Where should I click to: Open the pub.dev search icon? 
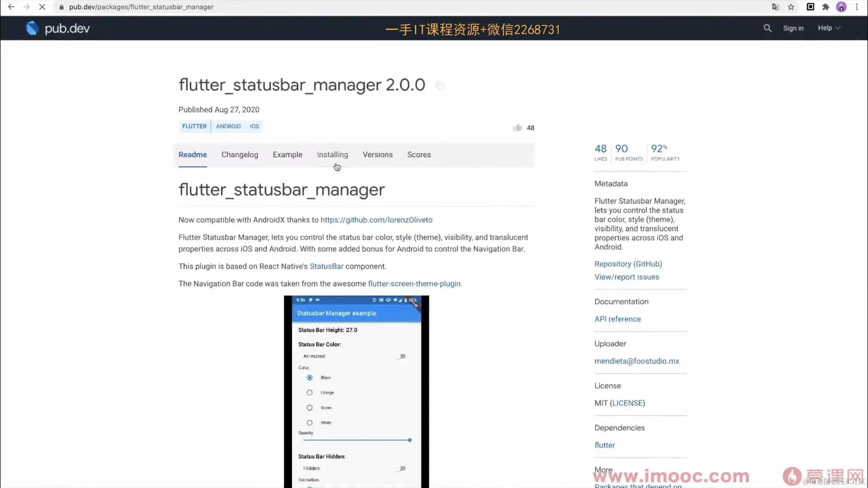(x=767, y=28)
